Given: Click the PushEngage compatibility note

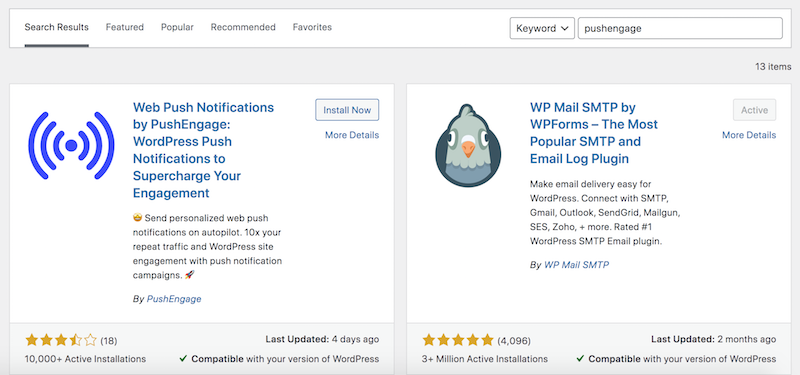Looking at the screenshot, I should point(279,359).
